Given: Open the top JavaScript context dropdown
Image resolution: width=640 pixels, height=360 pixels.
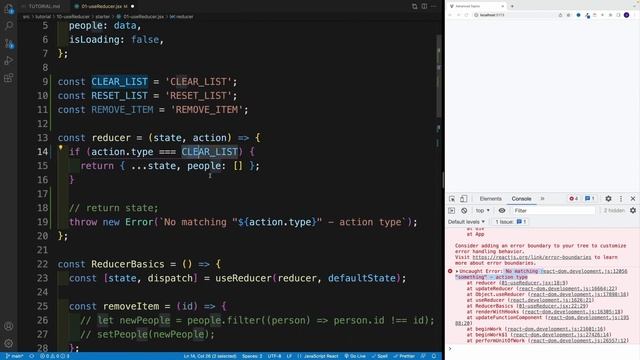Looking at the screenshot, I should (x=482, y=211).
